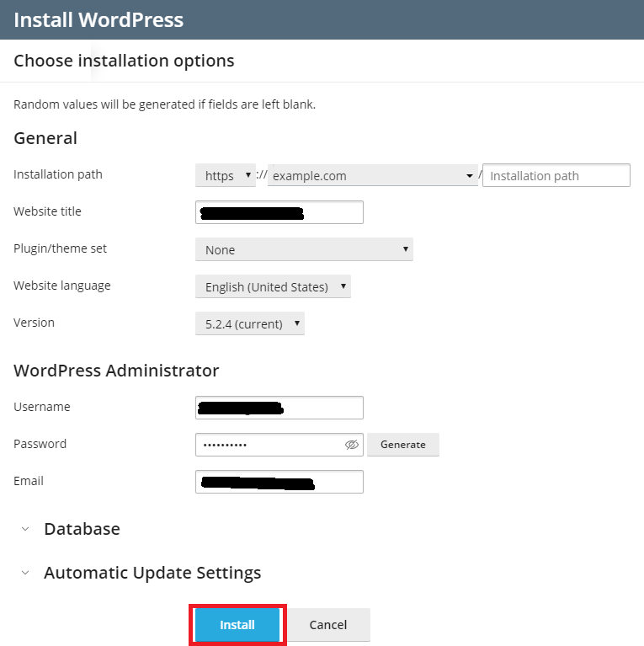Focus the Website title field

tap(279, 212)
